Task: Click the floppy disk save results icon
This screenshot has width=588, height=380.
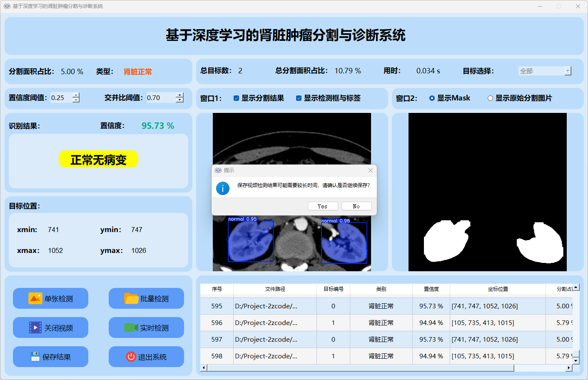Action: [x=35, y=357]
